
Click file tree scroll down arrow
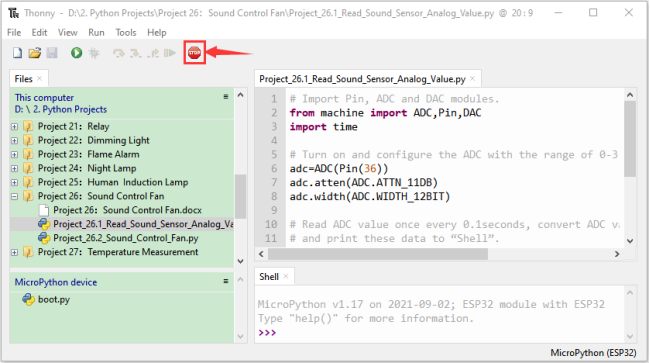coord(240,261)
